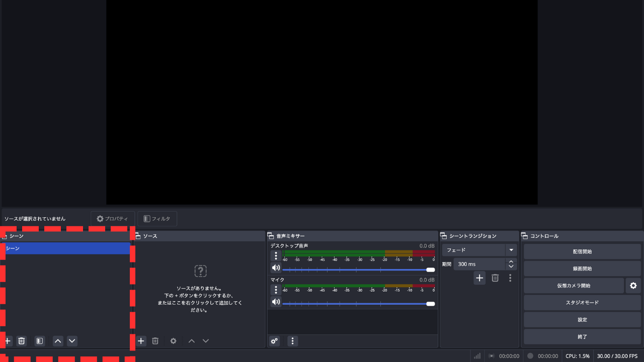Click 録画開始 to start recording
Image resolution: width=644 pixels, height=362 pixels.
coord(582,268)
